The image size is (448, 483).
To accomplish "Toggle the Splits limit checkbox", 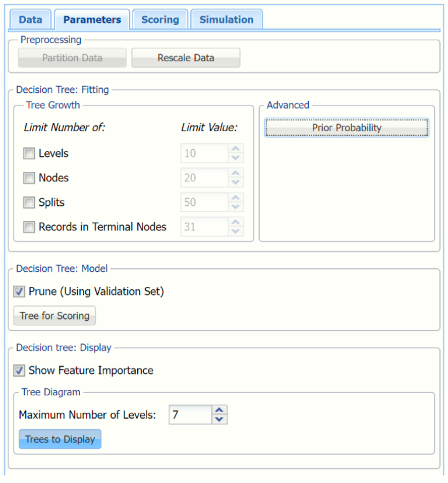I will pyautogui.click(x=29, y=203).
